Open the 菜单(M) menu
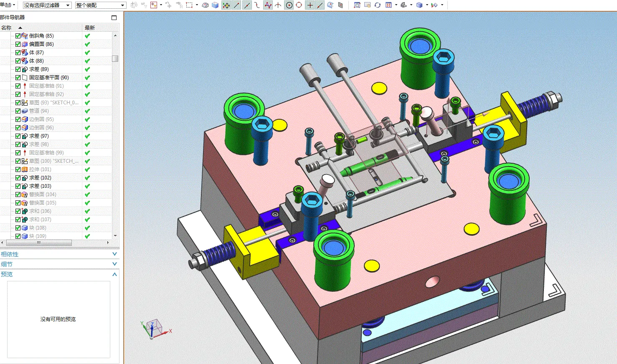617x364 pixels. pos(8,5)
